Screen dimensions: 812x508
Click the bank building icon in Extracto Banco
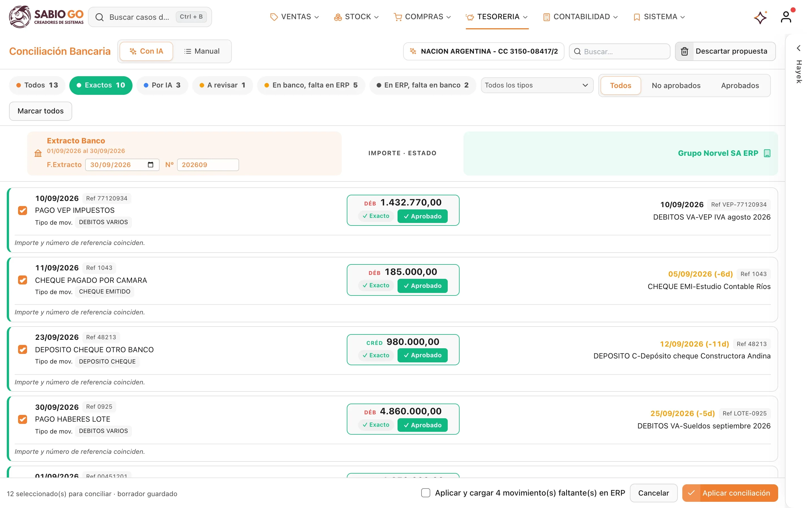click(38, 153)
